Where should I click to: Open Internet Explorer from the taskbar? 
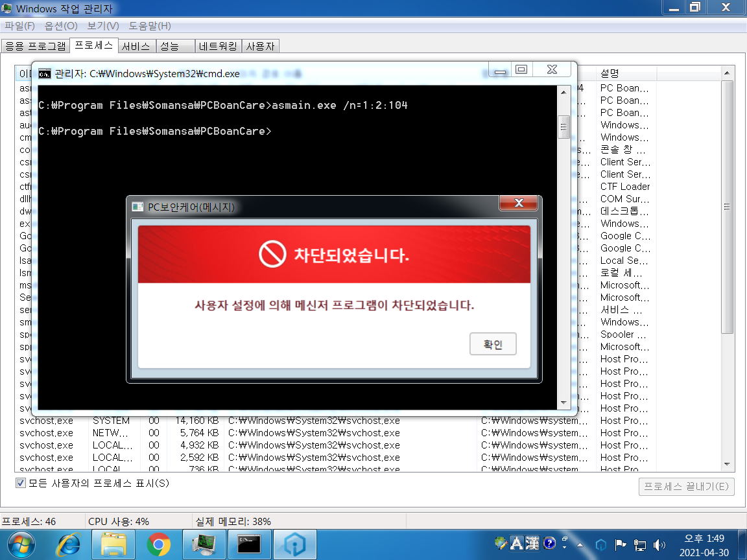tap(69, 544)
